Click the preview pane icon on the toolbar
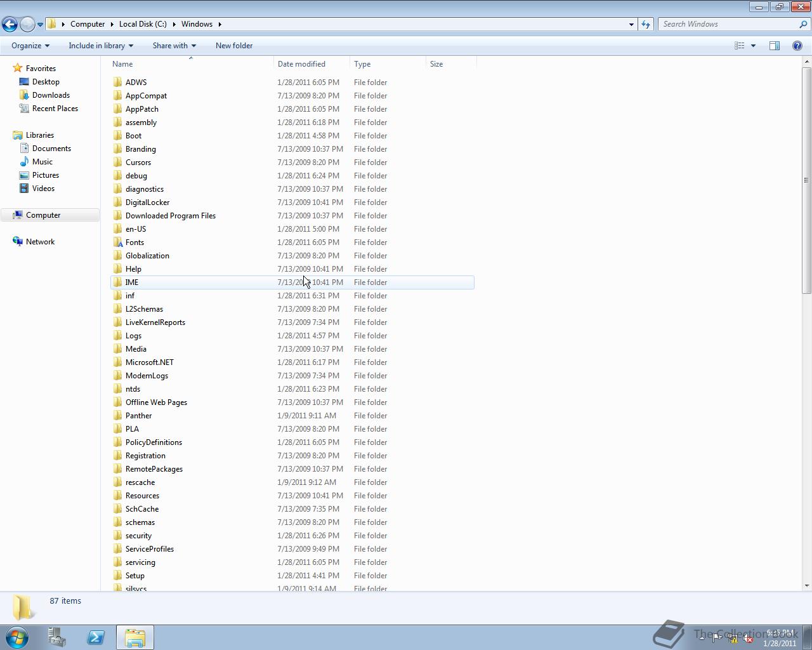812x650 pixels. (x=775, y=45)
